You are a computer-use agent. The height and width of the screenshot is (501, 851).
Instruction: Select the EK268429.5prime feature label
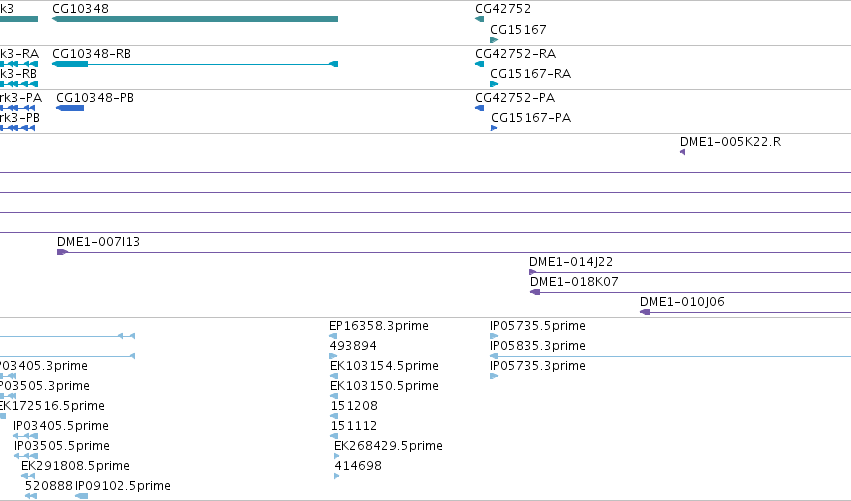tap(389, 446)
